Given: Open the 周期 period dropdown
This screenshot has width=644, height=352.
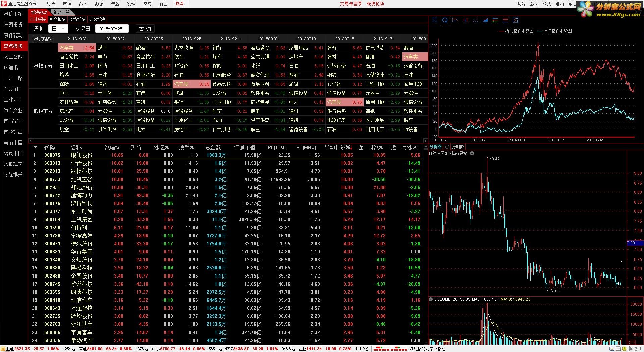Looking at the screenshot, I should click(58, 29).
